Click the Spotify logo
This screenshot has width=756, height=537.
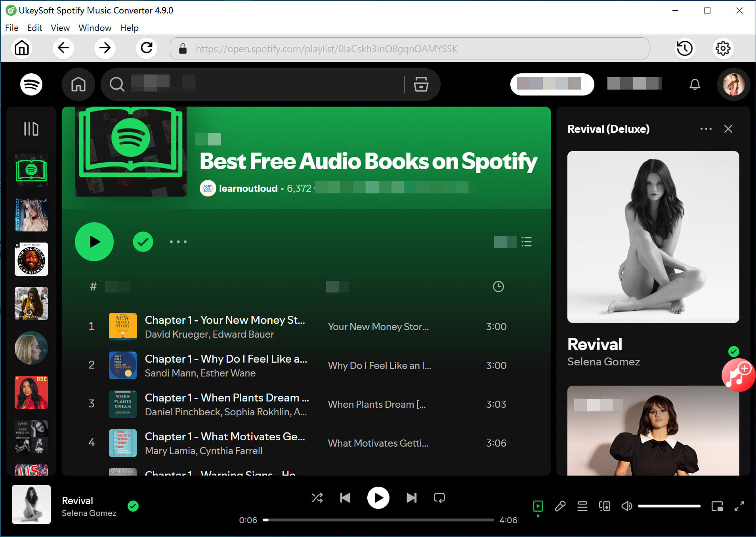tap(31, 84)
